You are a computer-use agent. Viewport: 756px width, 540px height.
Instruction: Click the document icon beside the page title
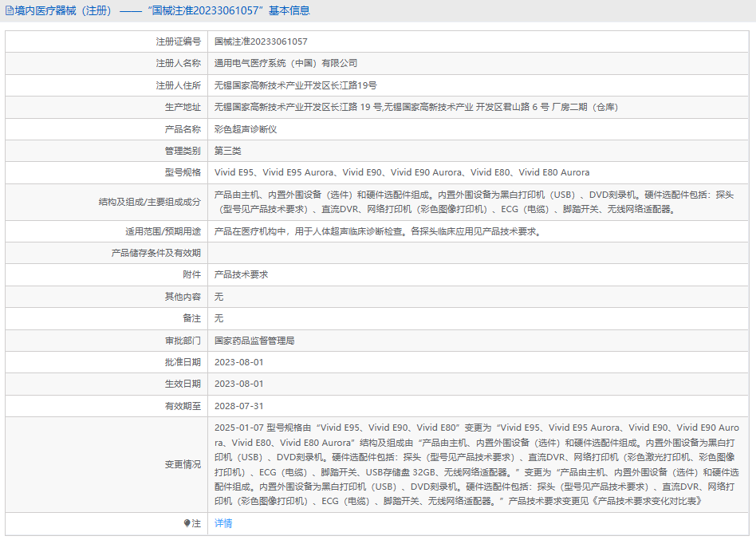[x=10, y=11]
